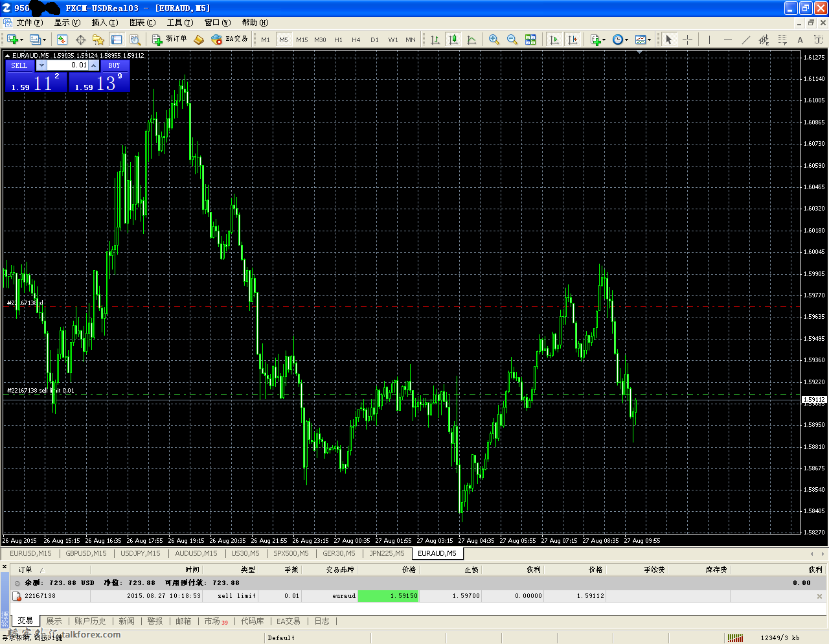829x644 pixels.
Task: Open the 图表 menu
Action: point(142,23)
